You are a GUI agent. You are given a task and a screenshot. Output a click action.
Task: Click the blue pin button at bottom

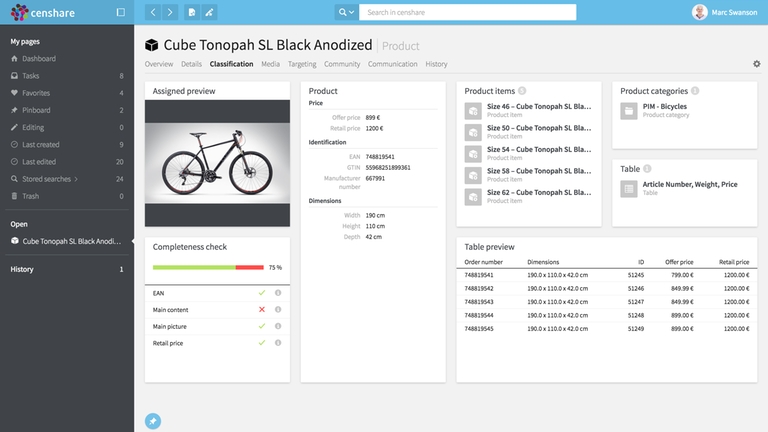[x=153, y=421]
